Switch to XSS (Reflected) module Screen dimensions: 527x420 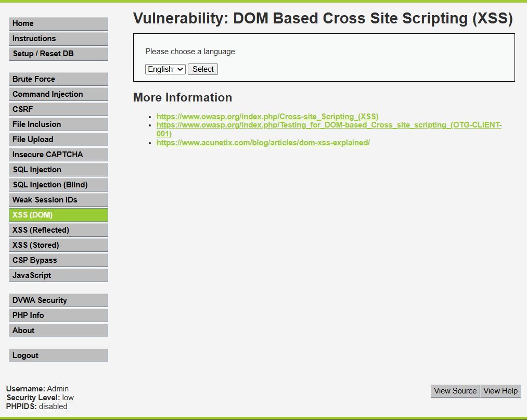pyautogui.click(x=58, y=230)
